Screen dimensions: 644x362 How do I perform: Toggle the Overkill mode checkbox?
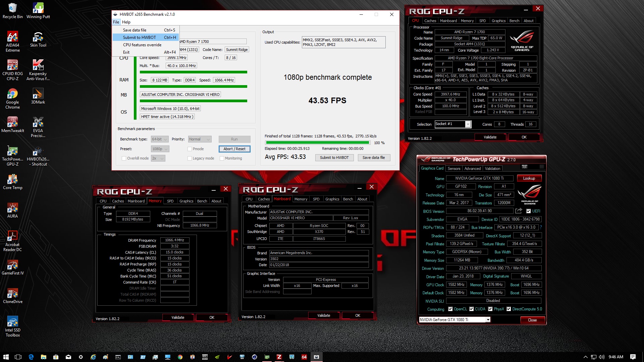click(x=124, y=158)
